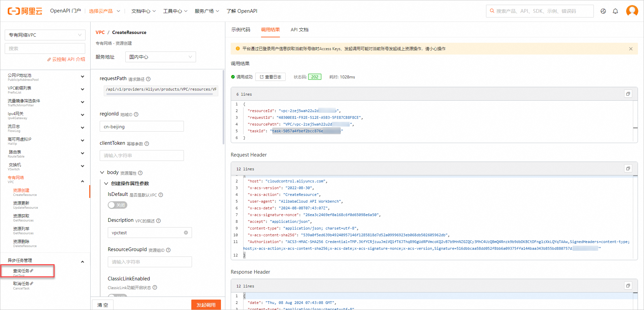The image size is (644, 310).
Task: Click help icon next to regionId
Action: (x=136, y=114)
